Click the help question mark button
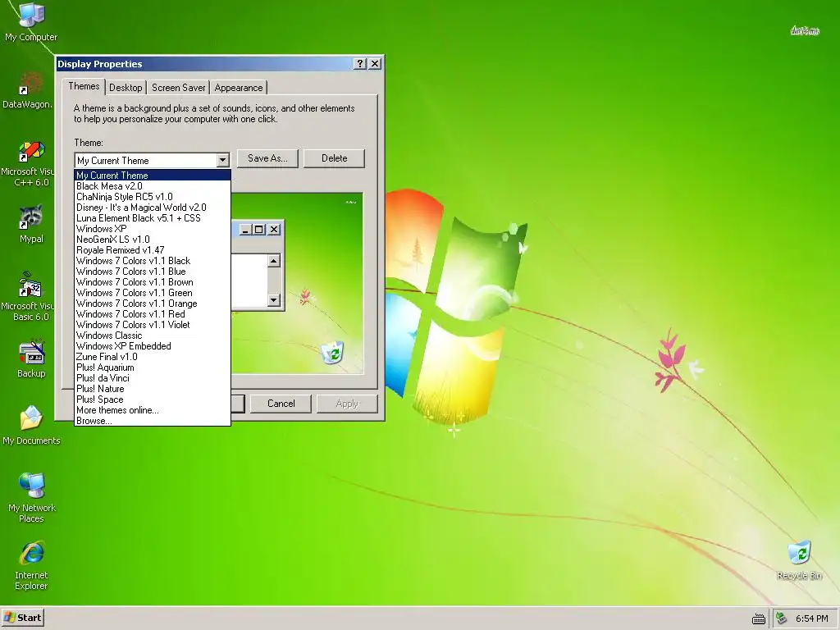The height and width of the screenshot is (630, 840). point(360,64)
